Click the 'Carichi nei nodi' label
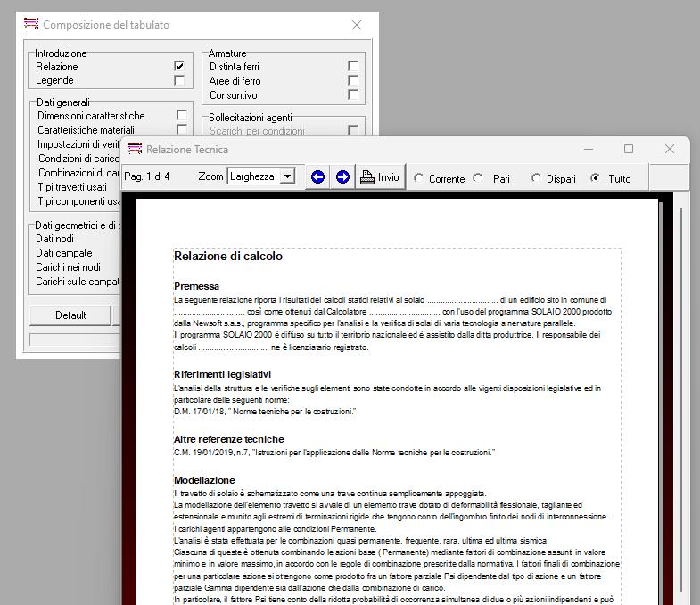This screenshot has height=605, width=700. pos(68,267)
